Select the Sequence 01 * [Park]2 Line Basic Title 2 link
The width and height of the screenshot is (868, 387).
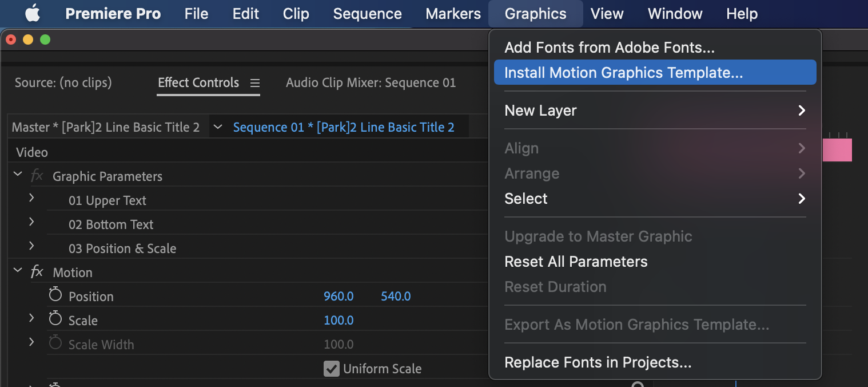click(344, 127)
